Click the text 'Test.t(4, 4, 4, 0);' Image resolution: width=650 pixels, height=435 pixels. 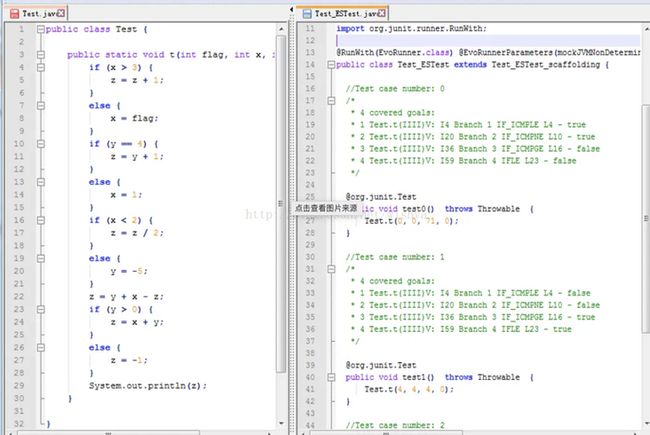coord(409,389)
